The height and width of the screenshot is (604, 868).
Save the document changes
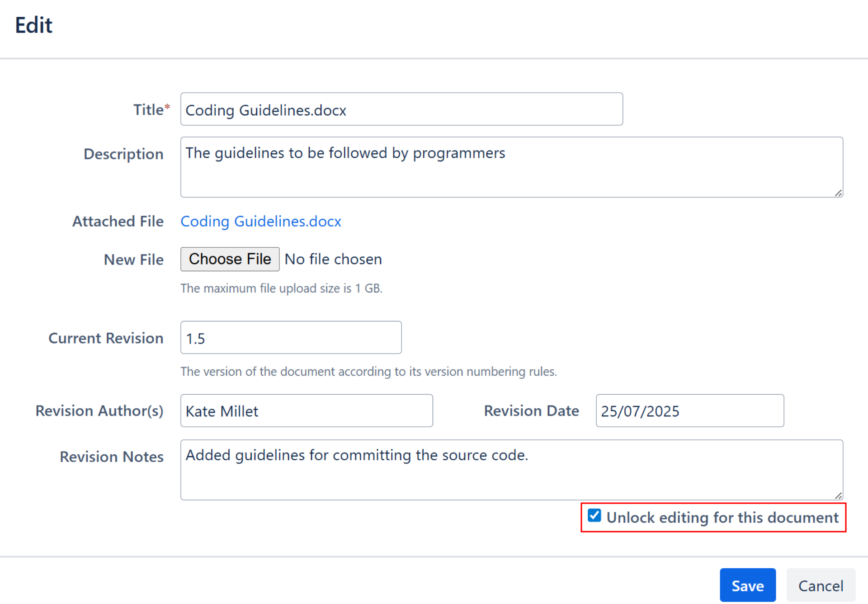tap(747, 585)
